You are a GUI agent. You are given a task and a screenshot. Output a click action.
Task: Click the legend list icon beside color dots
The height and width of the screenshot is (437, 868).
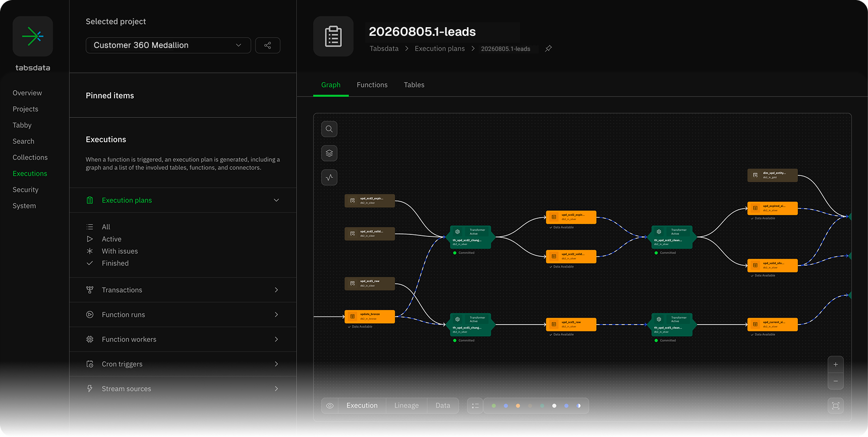point(475,406)
